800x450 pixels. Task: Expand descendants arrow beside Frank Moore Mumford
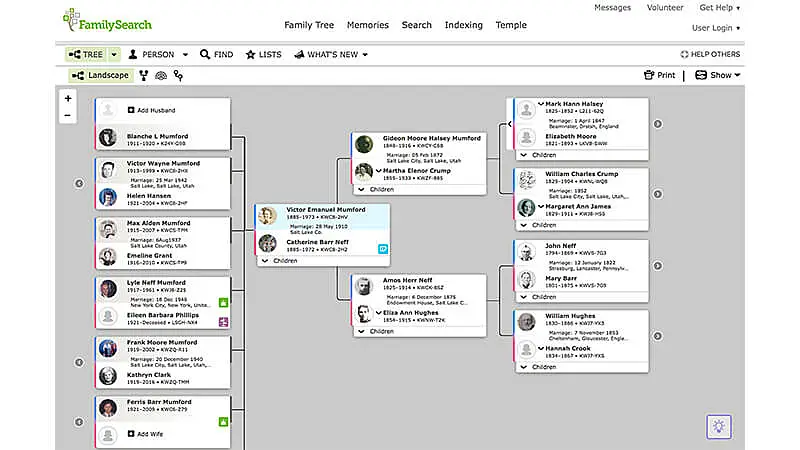79,362
